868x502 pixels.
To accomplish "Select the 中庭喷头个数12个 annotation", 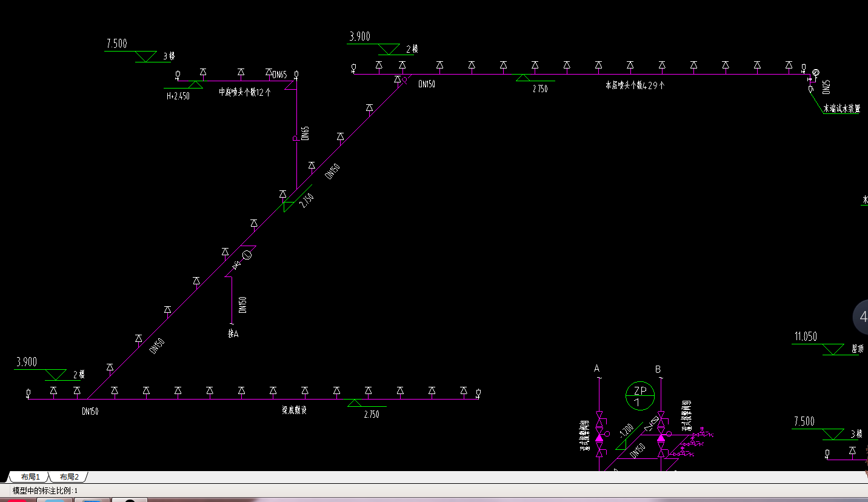I will point(245,93).
